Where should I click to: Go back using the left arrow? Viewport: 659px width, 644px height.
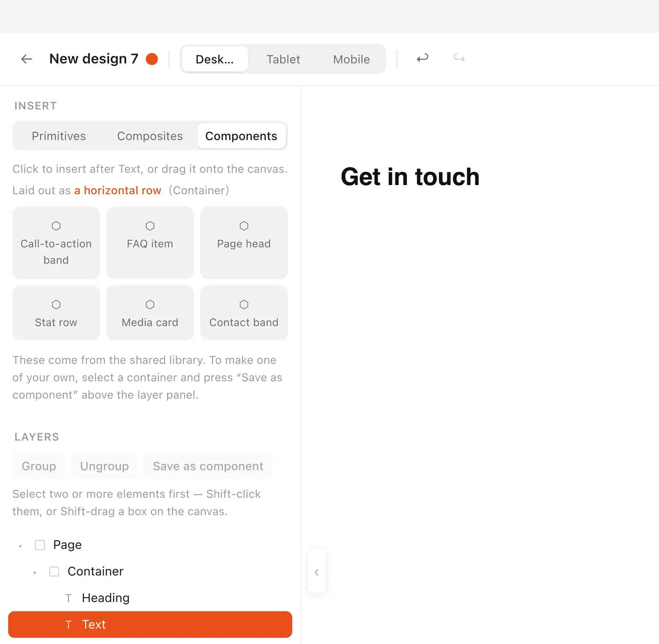(27, 59)
